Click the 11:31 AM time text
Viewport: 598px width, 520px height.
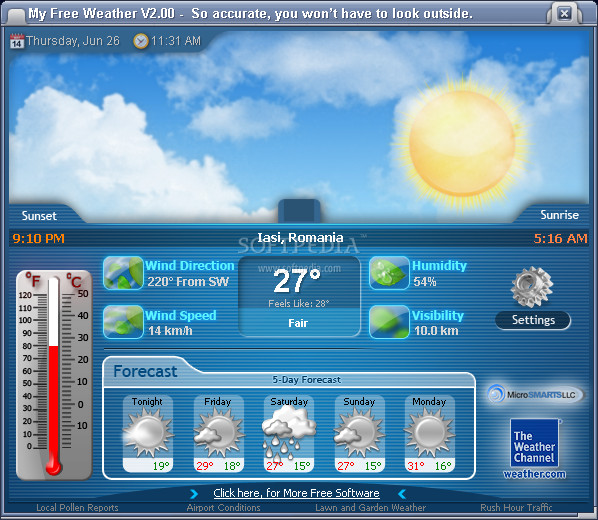(176, 41)
